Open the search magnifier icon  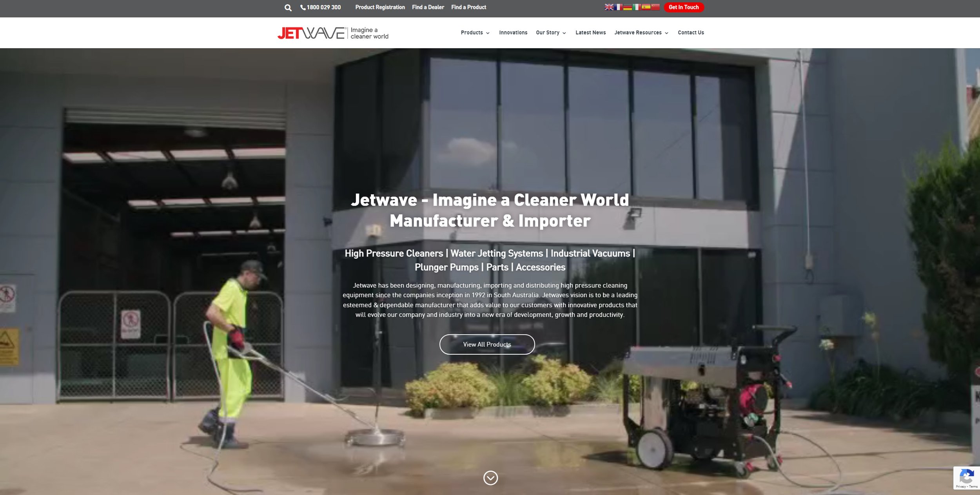[288, 8]
